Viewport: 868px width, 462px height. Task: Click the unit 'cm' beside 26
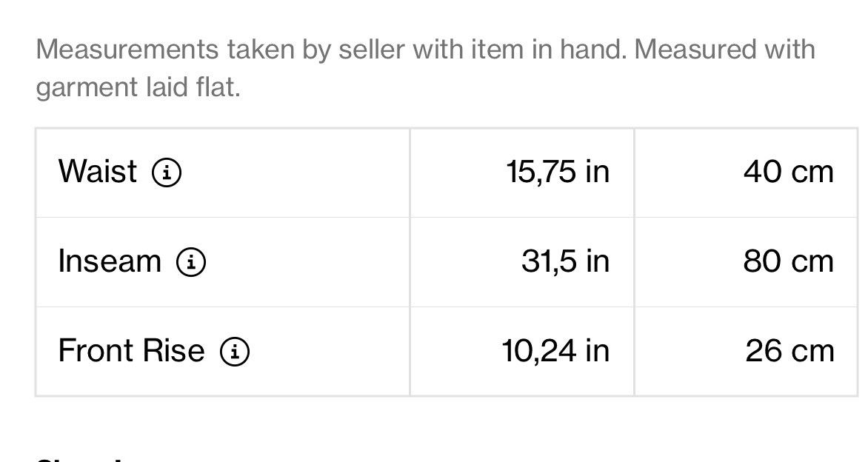point(812,352)
